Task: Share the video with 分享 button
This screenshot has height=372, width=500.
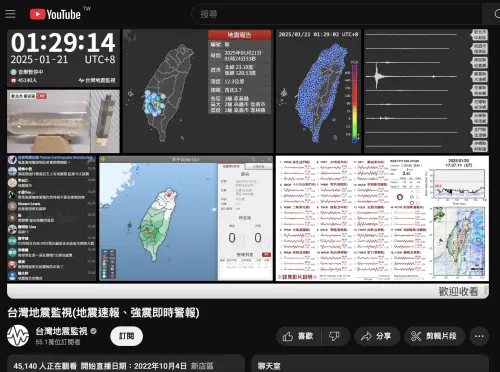Action: tap(377, 336)
